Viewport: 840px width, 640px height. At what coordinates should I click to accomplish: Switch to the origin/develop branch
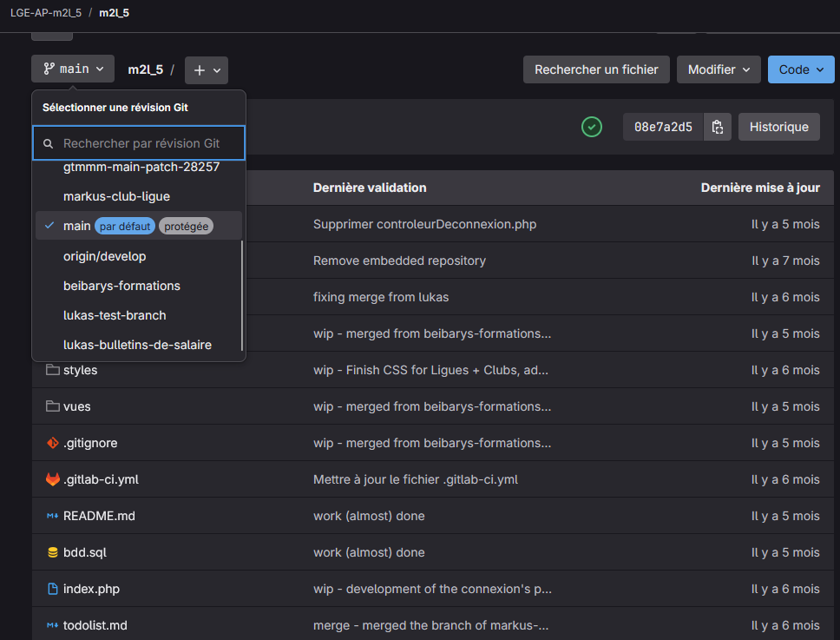coord(104,256)
